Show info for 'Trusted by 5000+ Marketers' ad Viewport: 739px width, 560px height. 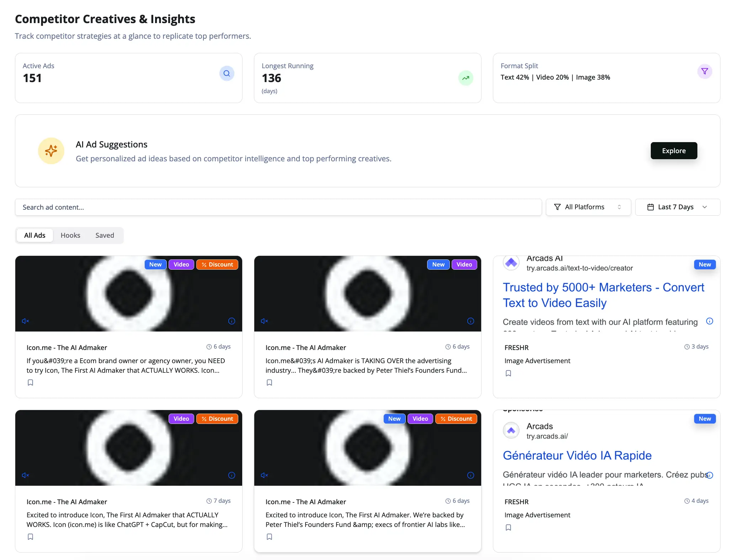[709, 321]
